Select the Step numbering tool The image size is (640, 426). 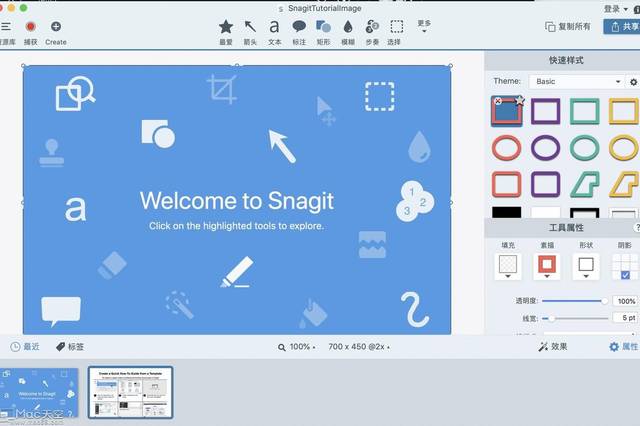372,32
